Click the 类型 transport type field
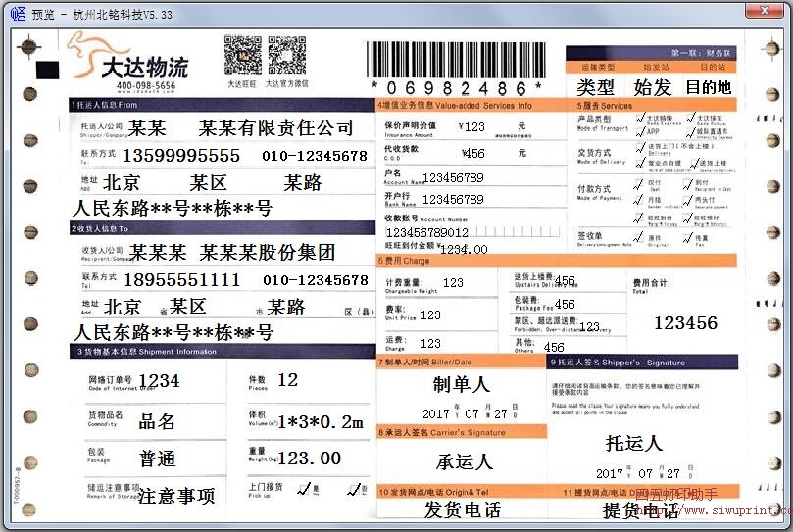Image resolution: width=793 pixels, height=532 pixels. [x=595, y=87]
